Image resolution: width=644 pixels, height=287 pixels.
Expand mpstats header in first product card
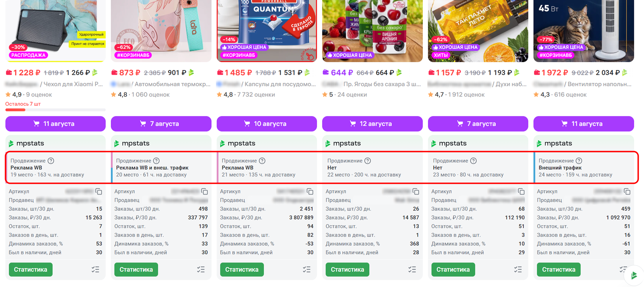56,143
